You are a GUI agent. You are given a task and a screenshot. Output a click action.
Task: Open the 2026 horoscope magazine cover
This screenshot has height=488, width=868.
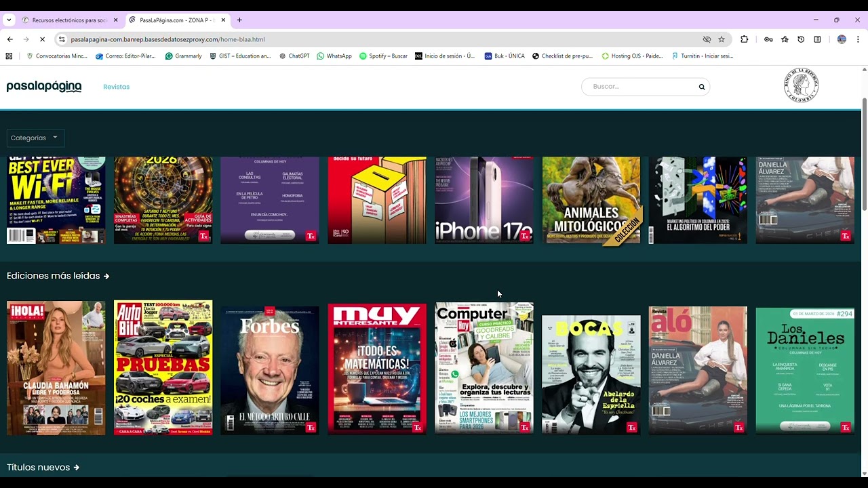163,201
